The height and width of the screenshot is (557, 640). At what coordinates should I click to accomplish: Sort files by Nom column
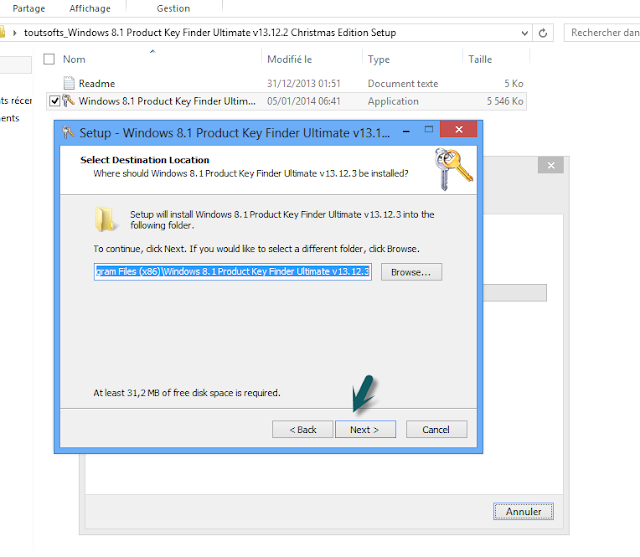(x=74, y=59)
